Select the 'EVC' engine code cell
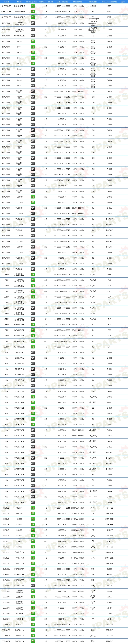128x644 pixels. pyautogui.click(x=109, y=291)
